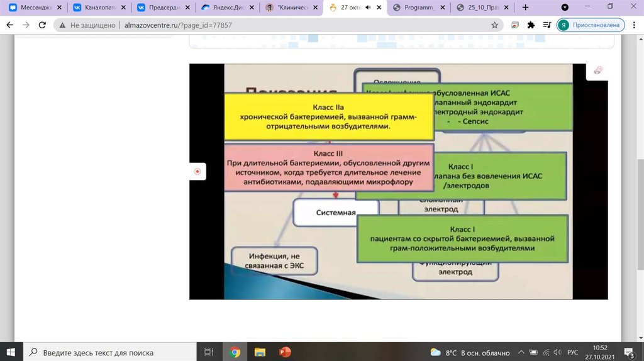
Task: Switch to the Предсердн VK tab
Action: click(158, 8)
